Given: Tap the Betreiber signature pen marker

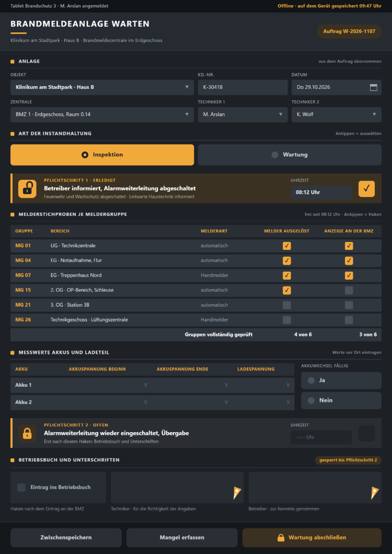Looking at the screenshot, I should [x=375, y=493].
